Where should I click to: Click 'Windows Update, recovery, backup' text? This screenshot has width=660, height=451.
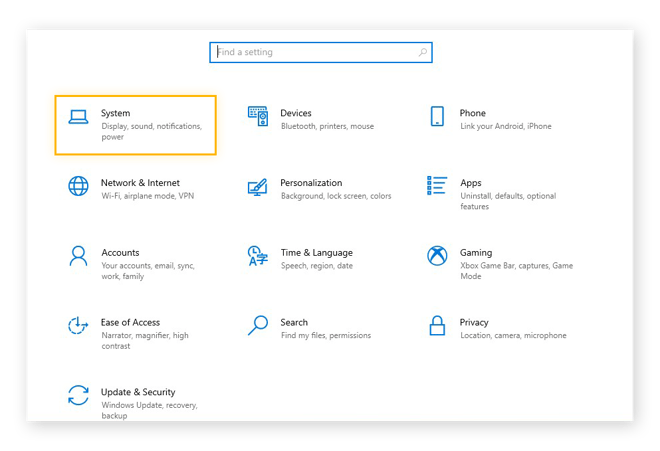coord(149,410)
